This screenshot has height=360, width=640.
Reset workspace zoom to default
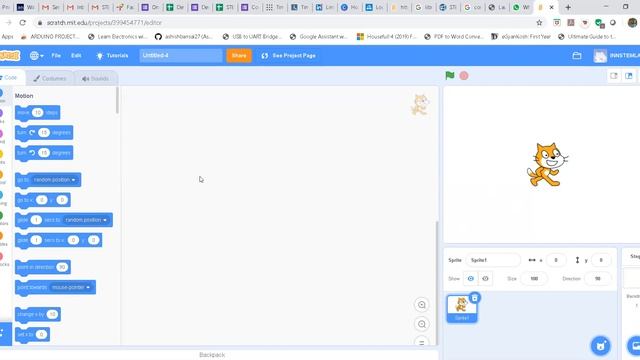[x=422, y=341]
